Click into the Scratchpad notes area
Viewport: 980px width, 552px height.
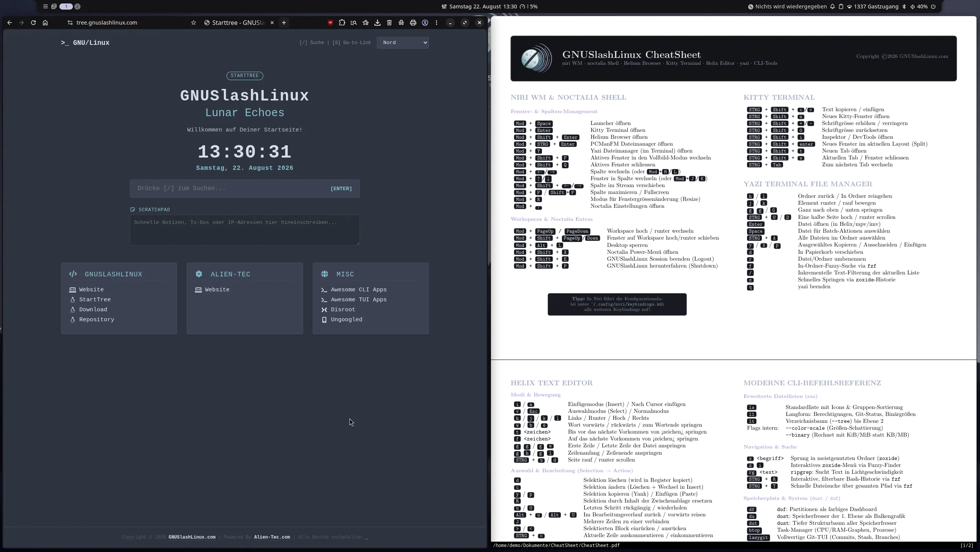coord(245,230)
